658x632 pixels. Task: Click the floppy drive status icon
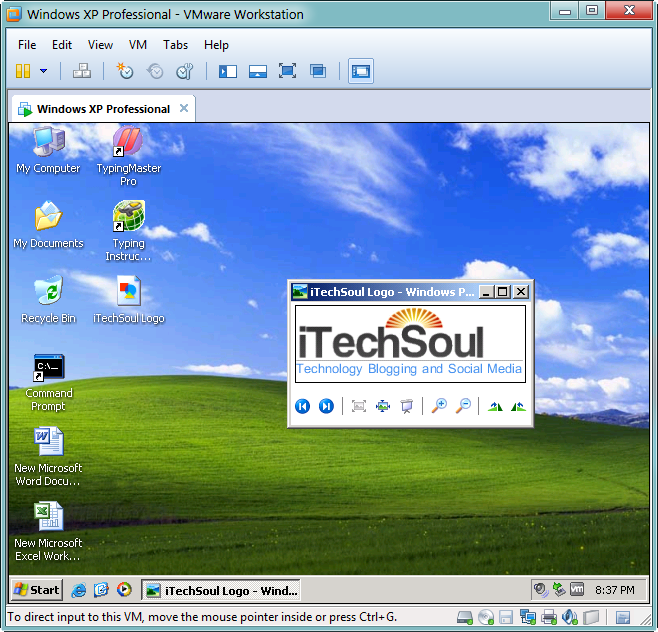point(506,617)
